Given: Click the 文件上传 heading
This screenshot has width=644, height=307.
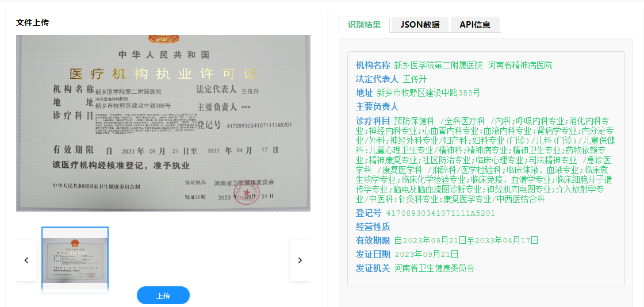Looking at the screenshot, I should click(x=33, y=22).
